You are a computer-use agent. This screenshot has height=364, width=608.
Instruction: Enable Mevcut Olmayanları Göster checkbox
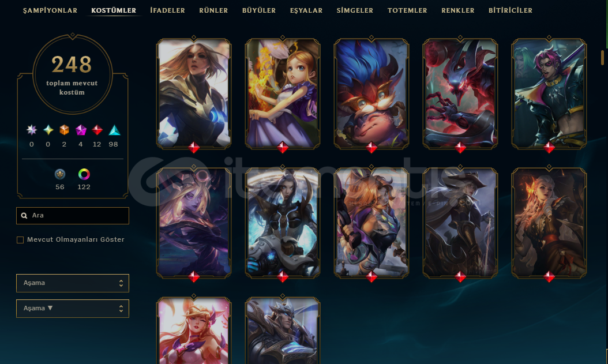coord(20,240)
